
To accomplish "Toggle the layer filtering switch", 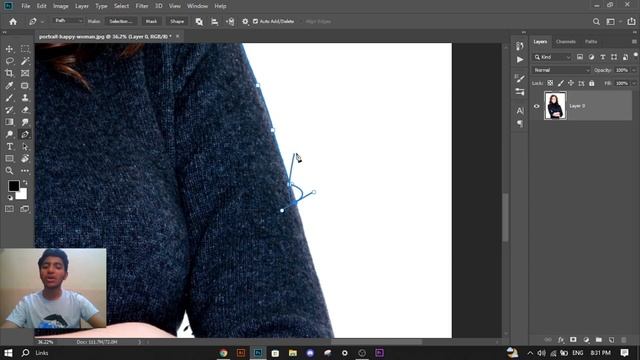I will coord(636,55).
